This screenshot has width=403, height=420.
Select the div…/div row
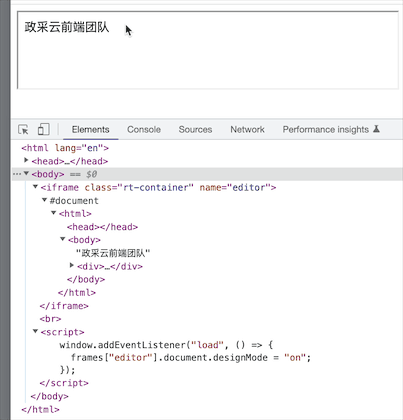point(110,266)
